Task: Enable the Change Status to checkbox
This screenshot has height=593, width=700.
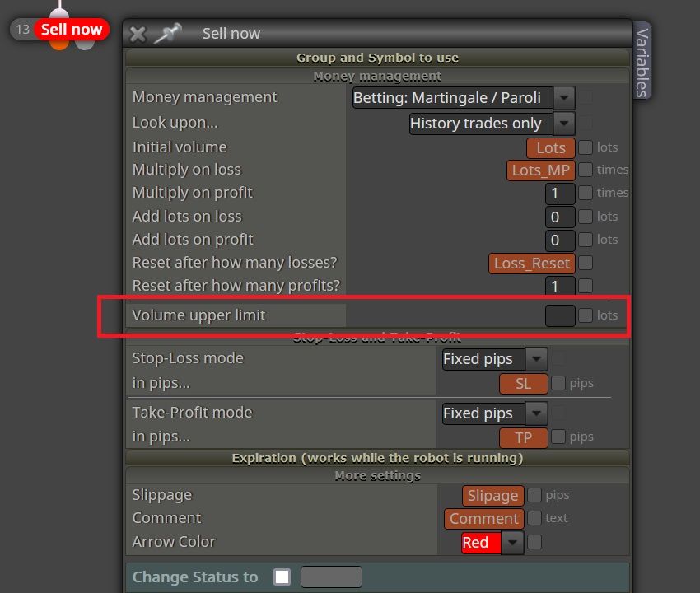Action: 282,577
